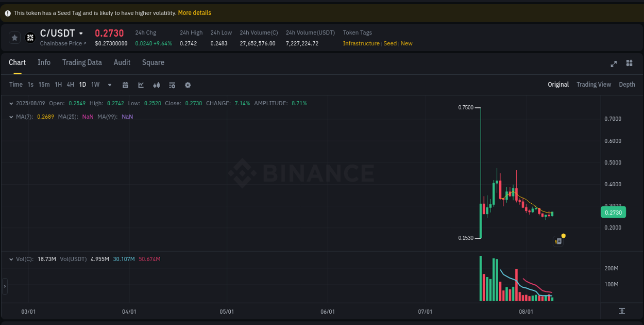The height and width of the screenshot is (325, 644).
Task: Open the candlestick indicators icon
Action: [157, 85]
